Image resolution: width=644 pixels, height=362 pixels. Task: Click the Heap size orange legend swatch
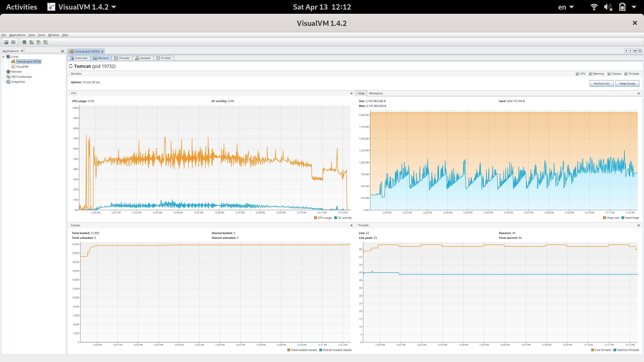click(605, 218)
